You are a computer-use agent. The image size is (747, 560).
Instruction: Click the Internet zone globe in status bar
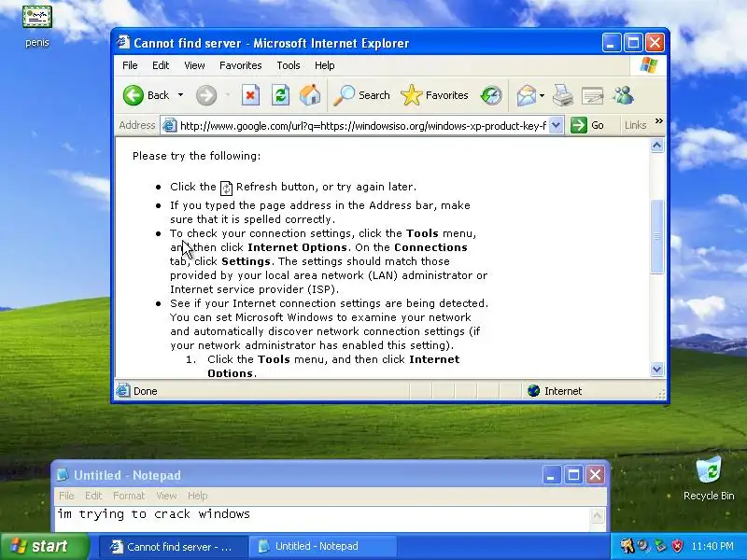[533, 391]
